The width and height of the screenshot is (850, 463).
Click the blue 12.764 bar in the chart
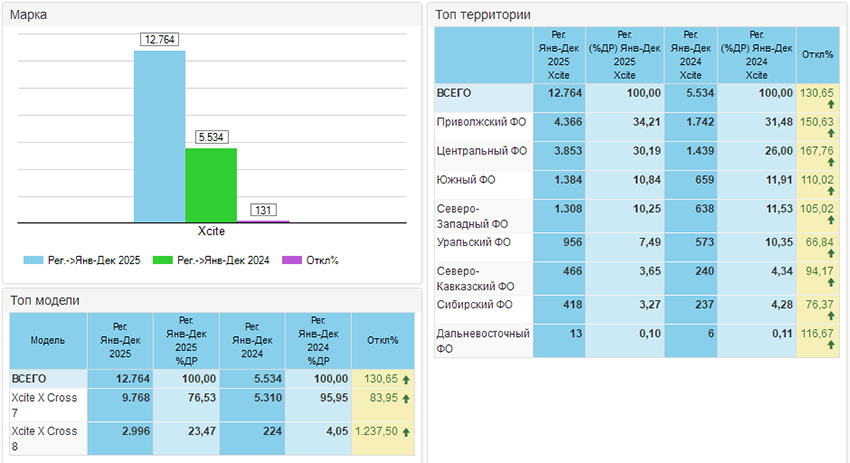coord(159,136)
